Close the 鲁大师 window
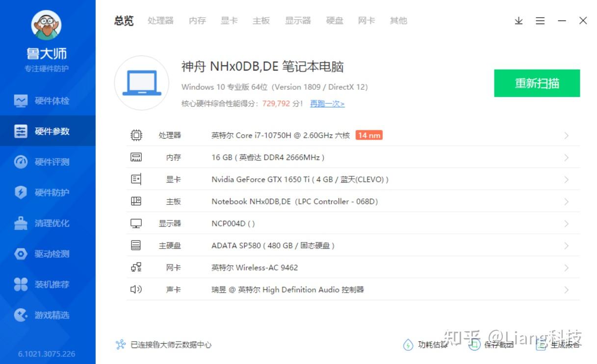 (583, 21)
